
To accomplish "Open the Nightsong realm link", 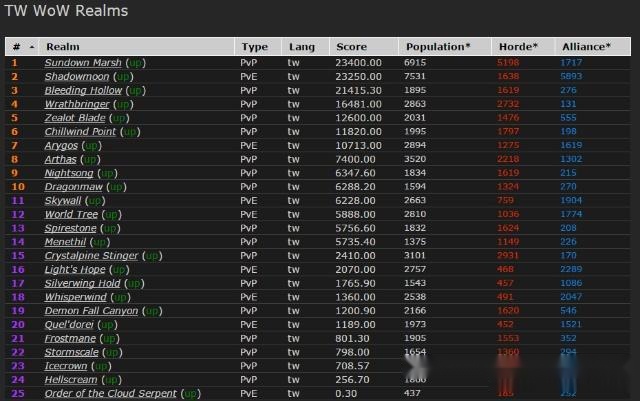I will pos(69,173).
